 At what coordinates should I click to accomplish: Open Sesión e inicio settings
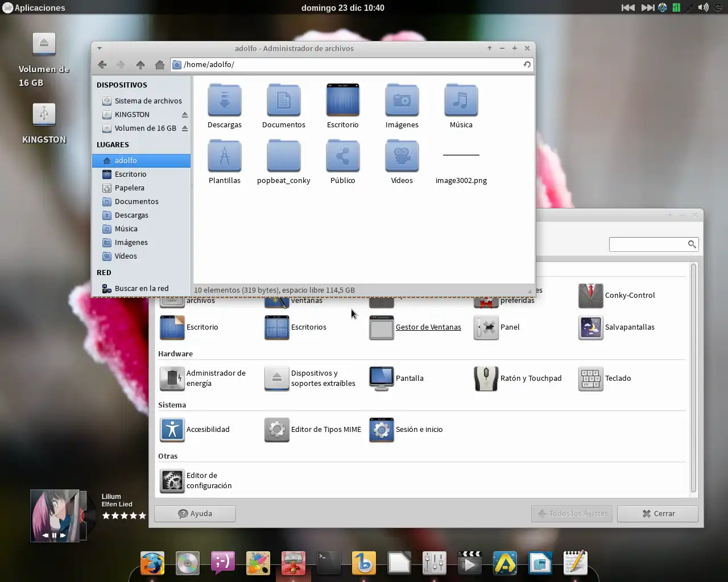click(406, 430)
